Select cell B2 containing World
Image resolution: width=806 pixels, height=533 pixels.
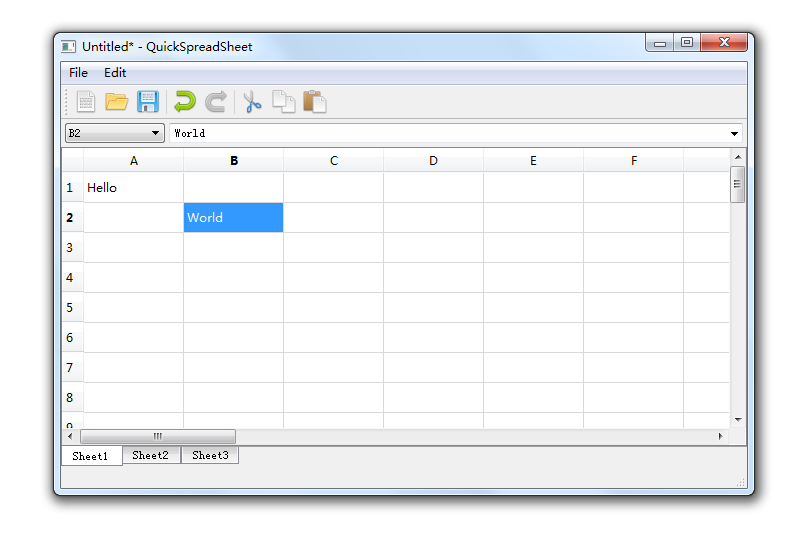pos(233,218)
